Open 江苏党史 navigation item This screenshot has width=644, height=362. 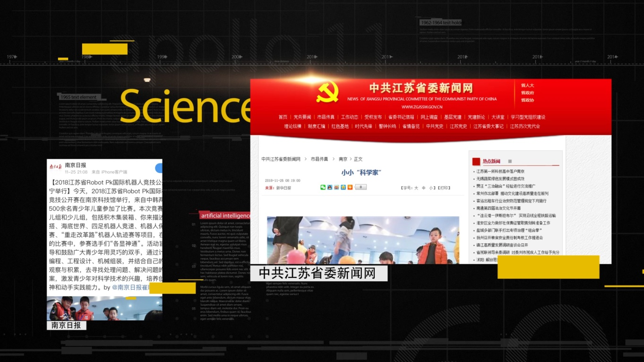tap(458, 126)
